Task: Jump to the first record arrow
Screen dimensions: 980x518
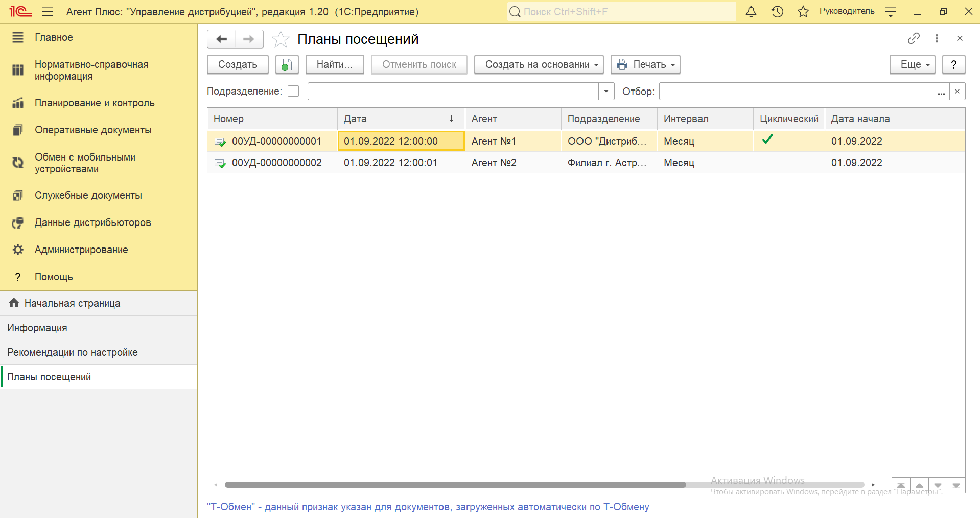Action: tap(901, 485)
